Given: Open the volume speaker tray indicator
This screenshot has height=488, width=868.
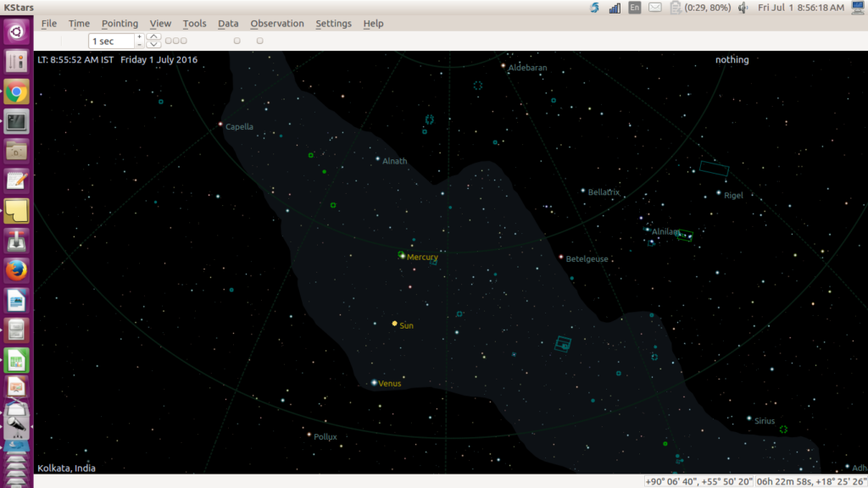Looking at the screenshot, I should pos(743,8).
